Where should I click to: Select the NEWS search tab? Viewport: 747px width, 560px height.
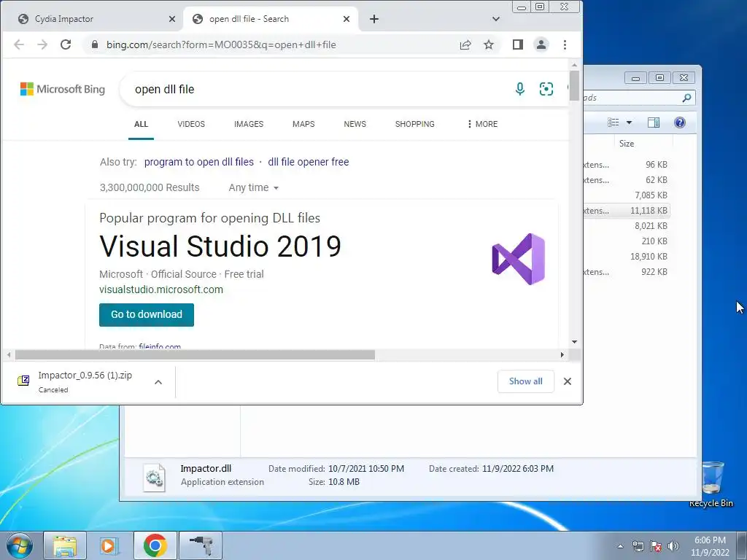click(355, 124)
